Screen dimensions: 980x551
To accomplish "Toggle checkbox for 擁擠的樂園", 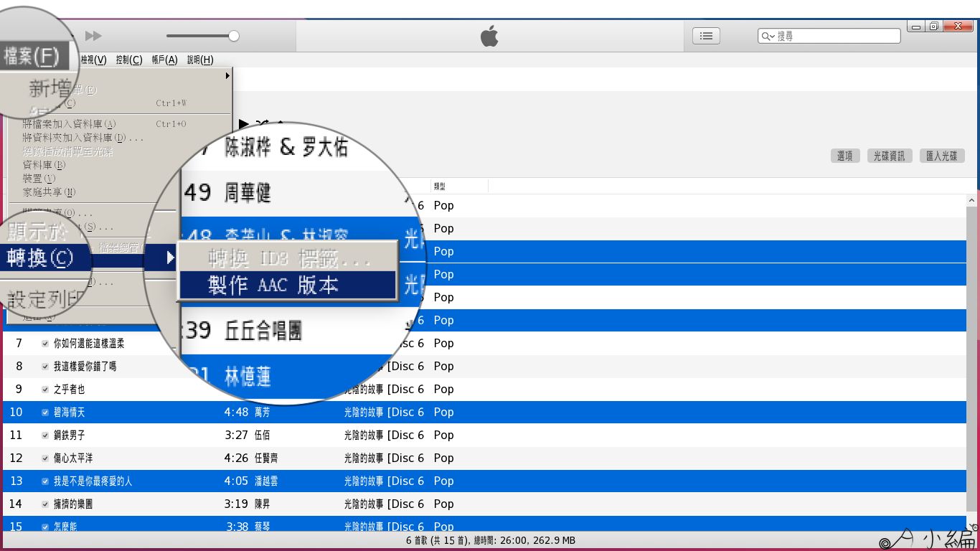I will (45, 504).
